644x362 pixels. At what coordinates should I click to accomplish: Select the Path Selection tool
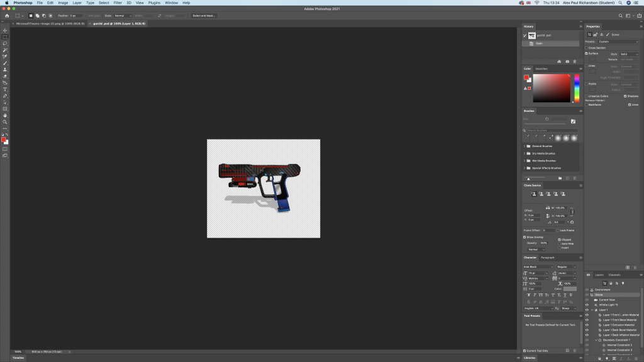(x=5, y=102)
